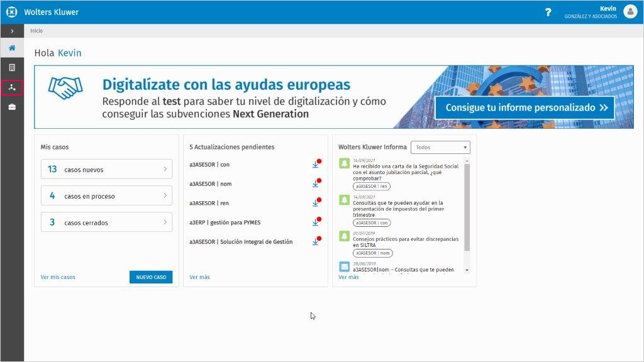Click the Inicio breadcrumb

coord(36,31)
